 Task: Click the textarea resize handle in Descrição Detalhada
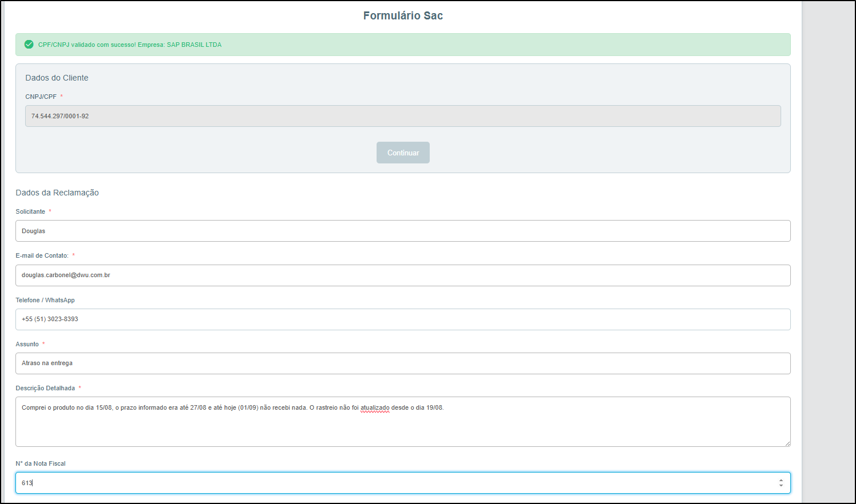tap(787, 443)
